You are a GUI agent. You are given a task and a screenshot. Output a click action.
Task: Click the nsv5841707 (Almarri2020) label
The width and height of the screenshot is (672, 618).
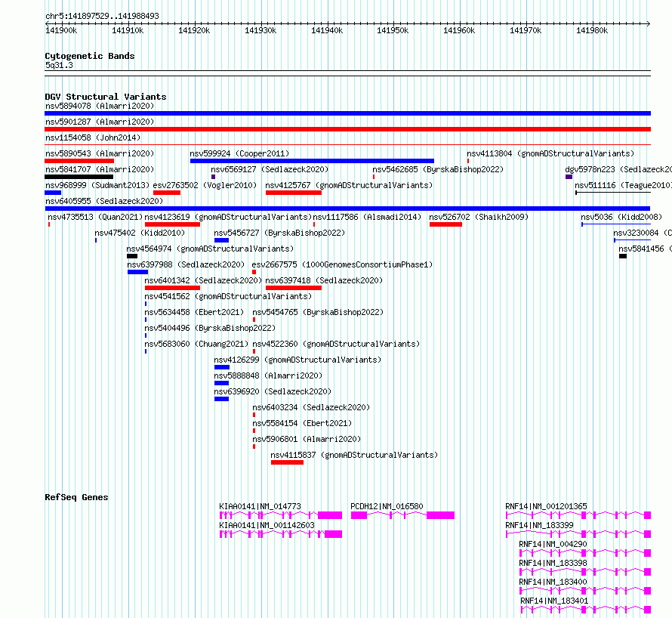(x=100, y=169)
